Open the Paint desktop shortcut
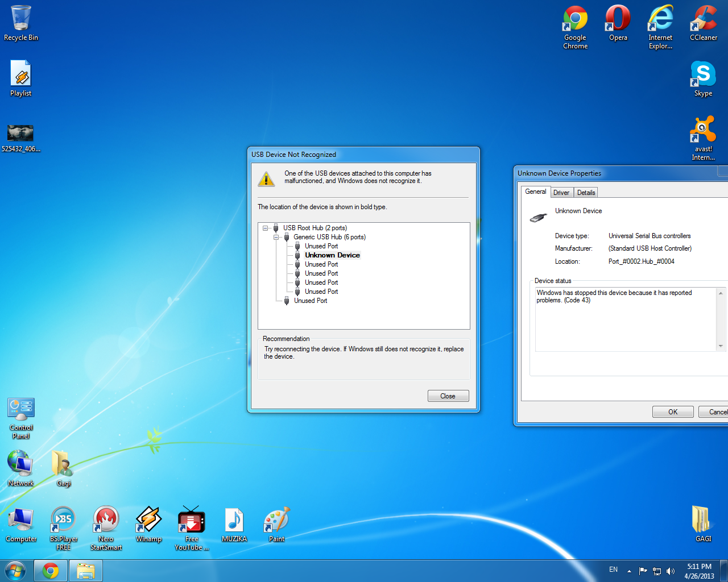Image resolution: width=728 pixels, height=582 pixels. (276, 520)
